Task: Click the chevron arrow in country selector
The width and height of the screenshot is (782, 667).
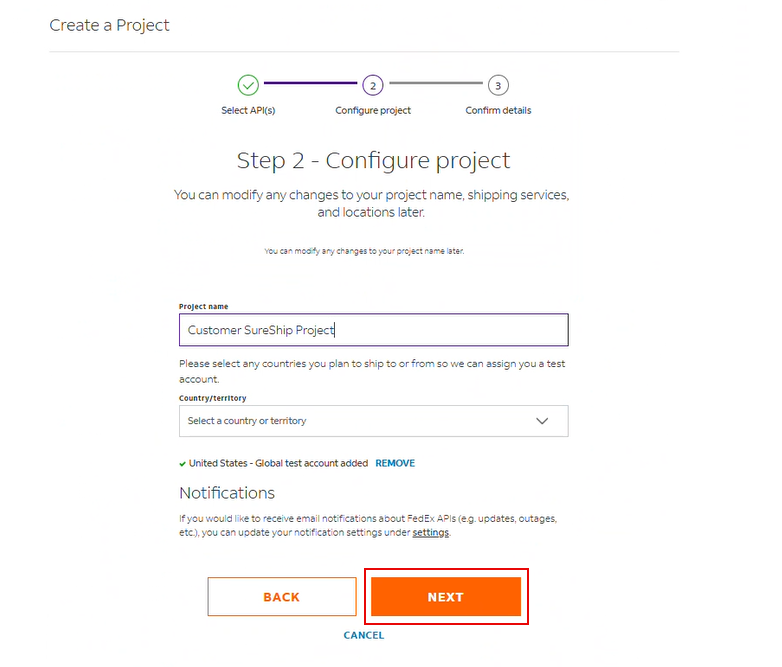Action: (x=542, y=421)
